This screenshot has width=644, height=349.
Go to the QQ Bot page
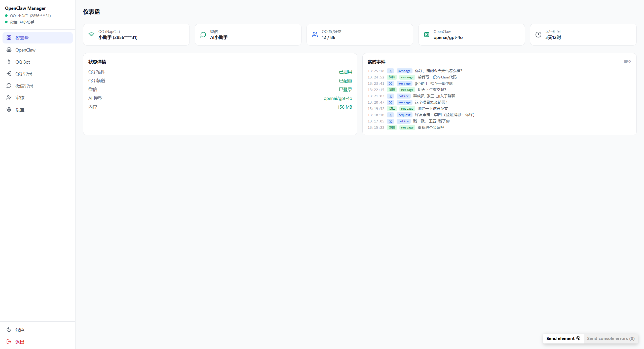37,62
